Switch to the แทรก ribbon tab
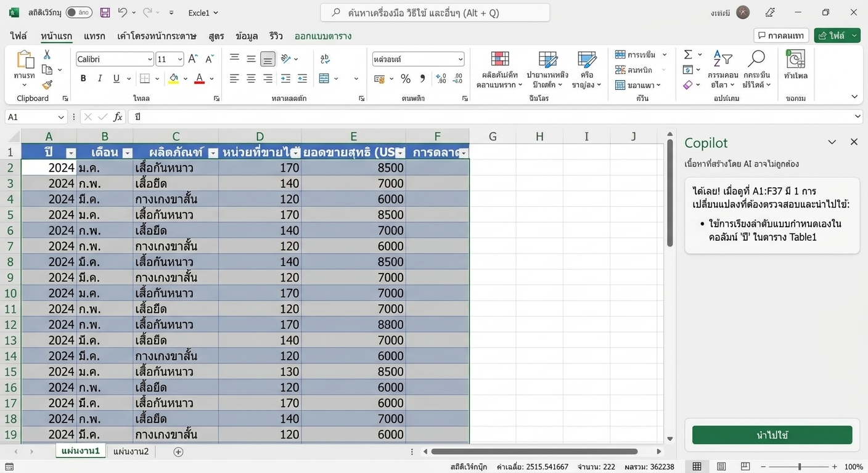 click(94, 36)
